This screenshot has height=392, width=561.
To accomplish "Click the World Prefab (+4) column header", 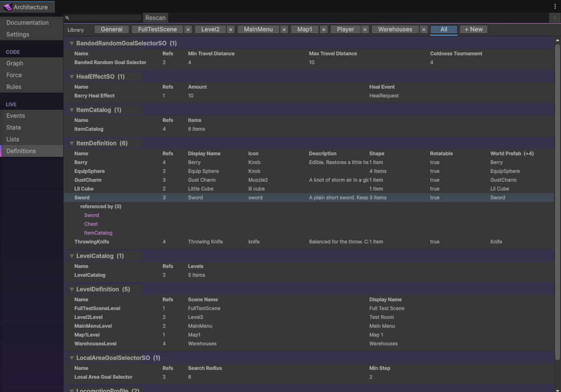I will (512, 153).
